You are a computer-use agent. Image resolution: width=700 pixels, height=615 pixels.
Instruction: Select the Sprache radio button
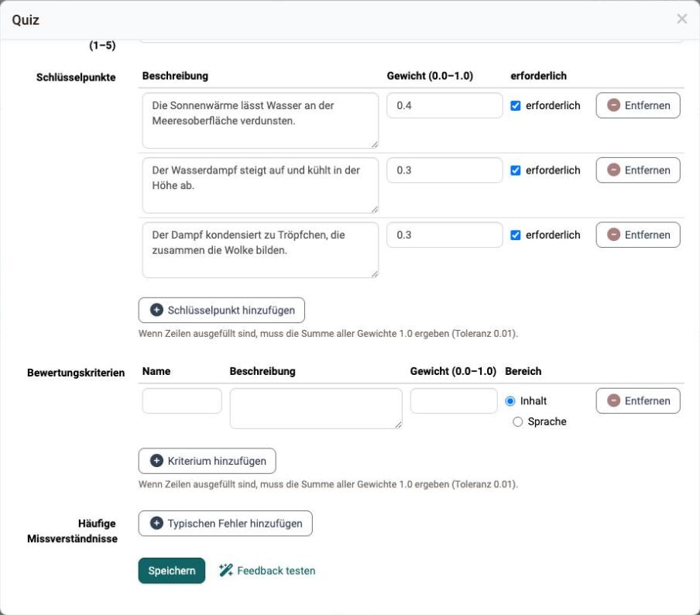(517, 421)
